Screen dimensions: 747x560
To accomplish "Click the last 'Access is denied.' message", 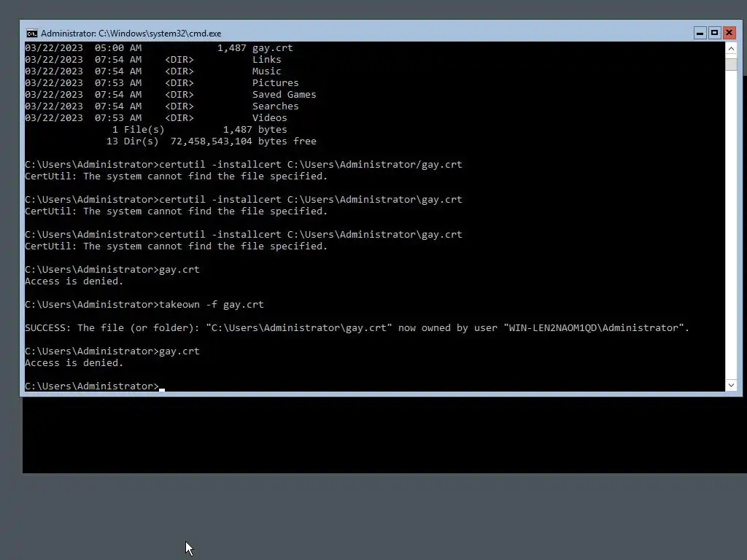I will coord(74,363).
